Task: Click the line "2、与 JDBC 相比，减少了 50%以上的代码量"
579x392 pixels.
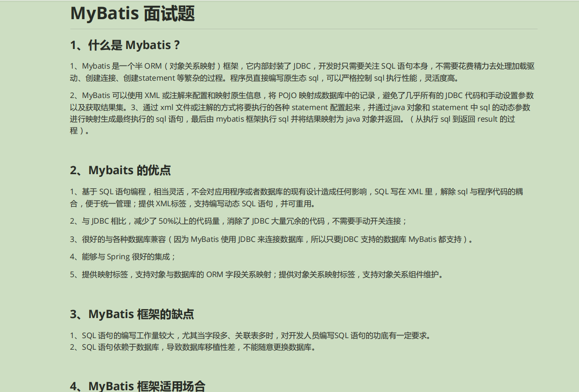Action: coord(239,221)
